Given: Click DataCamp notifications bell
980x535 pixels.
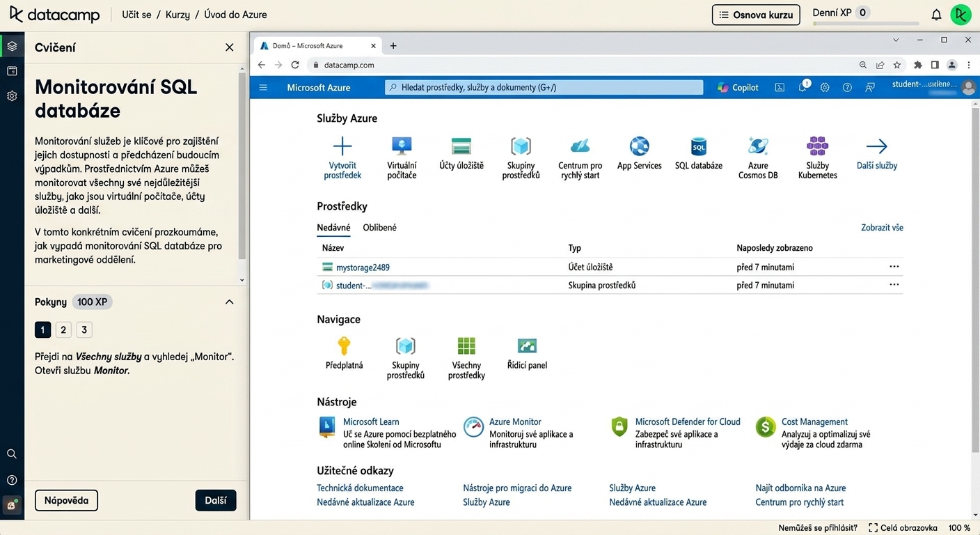Looking at the screenshot, I should tap(936, 15).
